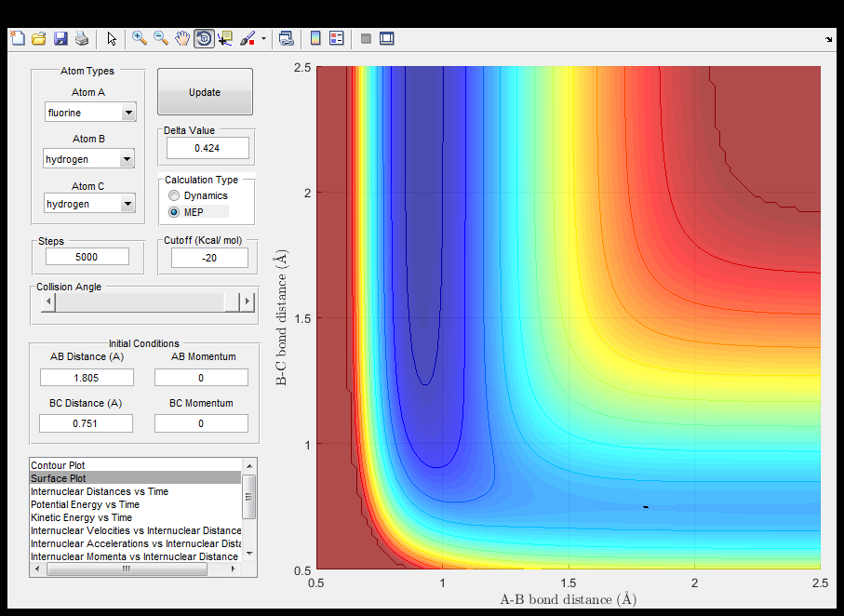Image resolution: width=844 pixels, height=616 pixels.
Task: Activate the Data Cursor tool
Action: [225, 38]
